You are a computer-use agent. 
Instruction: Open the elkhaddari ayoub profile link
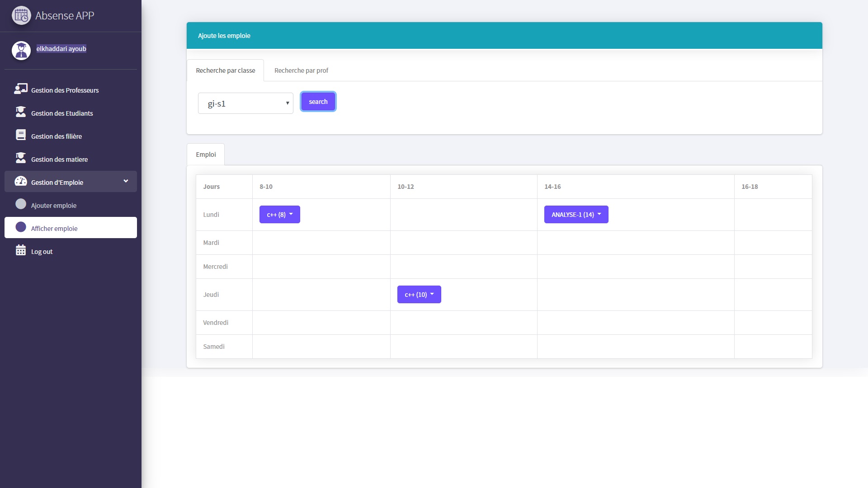tap(61, 49)
